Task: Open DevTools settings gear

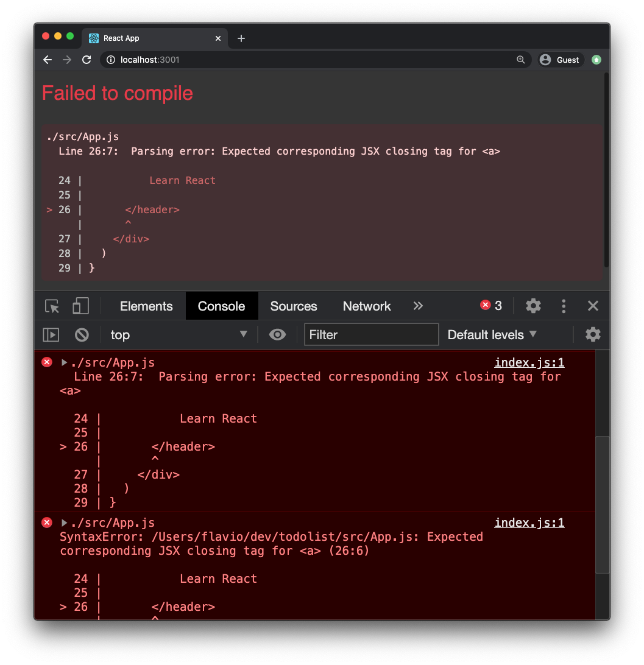Action: point(533,306)
